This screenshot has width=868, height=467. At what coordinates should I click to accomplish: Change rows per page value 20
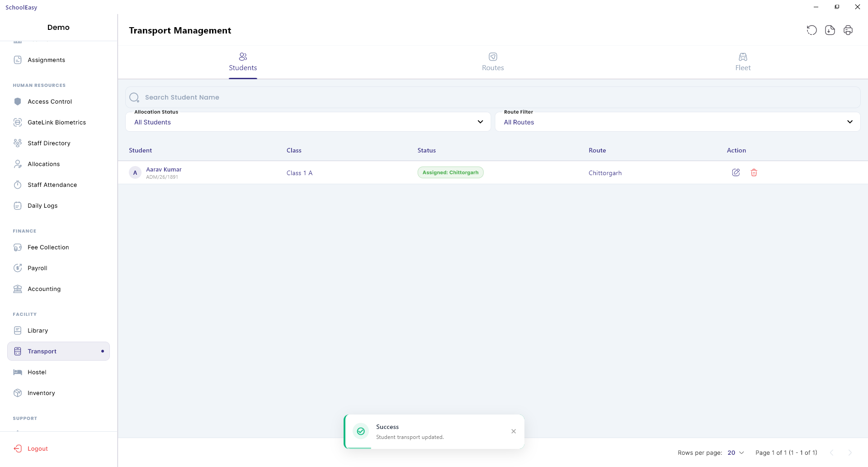click(x=736, y=453)
